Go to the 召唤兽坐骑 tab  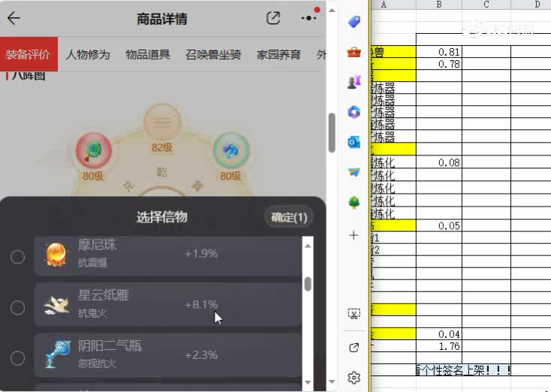[213, 55]
